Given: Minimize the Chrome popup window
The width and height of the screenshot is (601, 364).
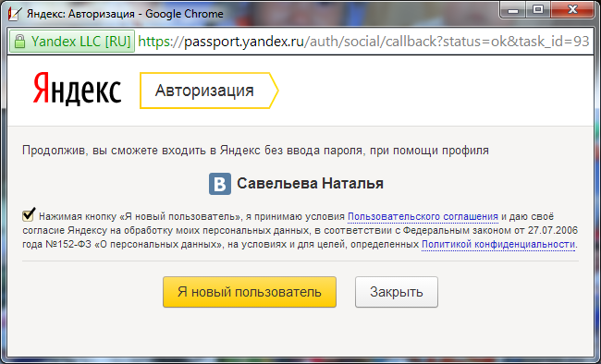Looking at the screenshot, I should [x=513, y=10].
